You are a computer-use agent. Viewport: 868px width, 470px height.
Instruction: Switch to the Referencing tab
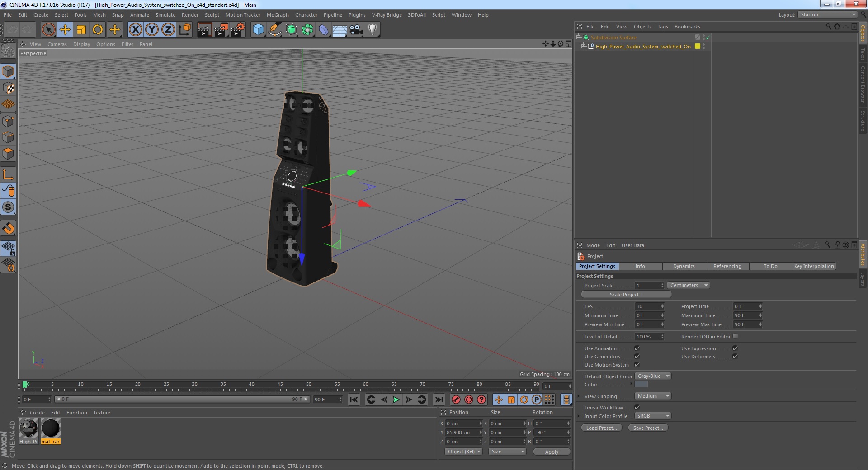[727, 266]
